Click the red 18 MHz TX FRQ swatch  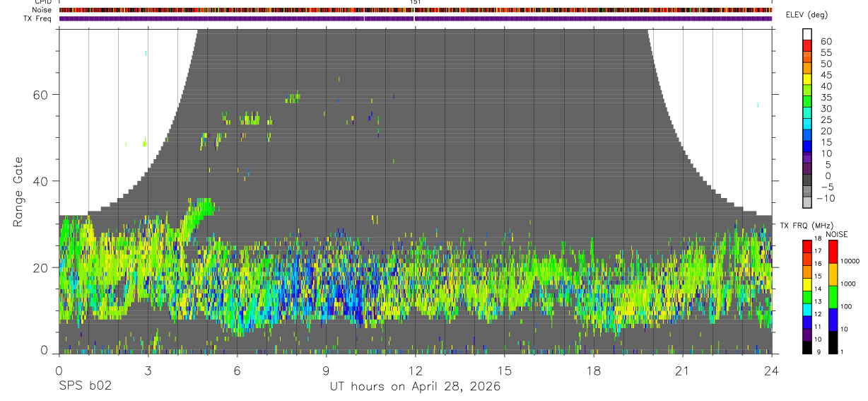tap(807, 245)
